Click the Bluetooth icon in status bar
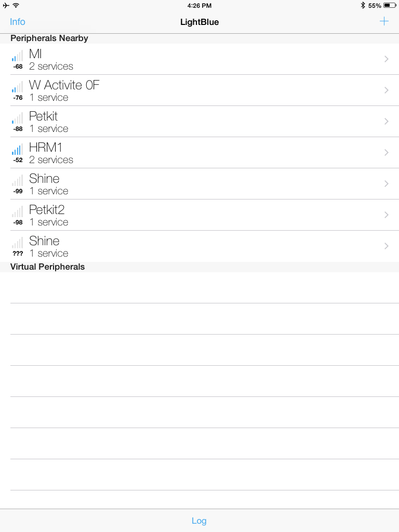The height and width of the screenshot is (532, 399). pos(363,5)
